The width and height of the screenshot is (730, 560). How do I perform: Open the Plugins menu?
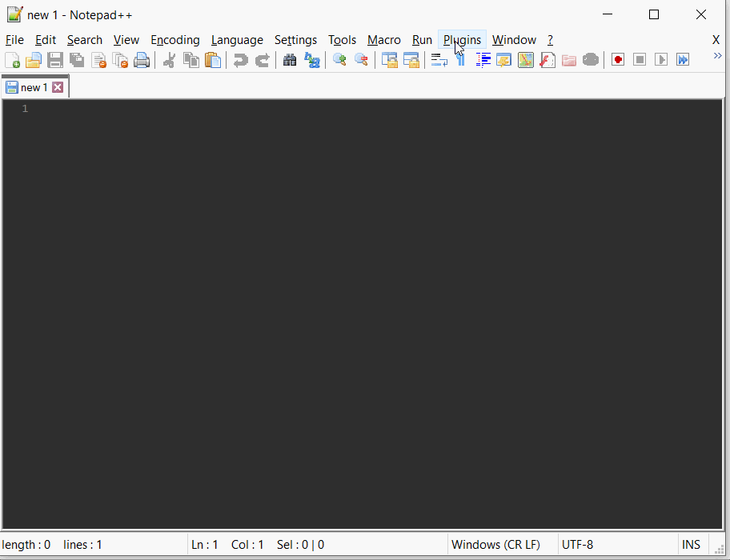point(462,40)
